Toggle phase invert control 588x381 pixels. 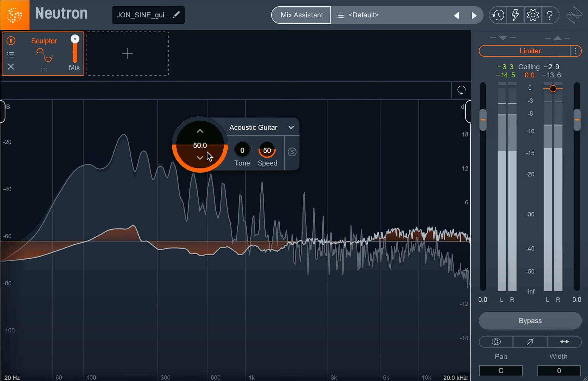coord(530,342)
